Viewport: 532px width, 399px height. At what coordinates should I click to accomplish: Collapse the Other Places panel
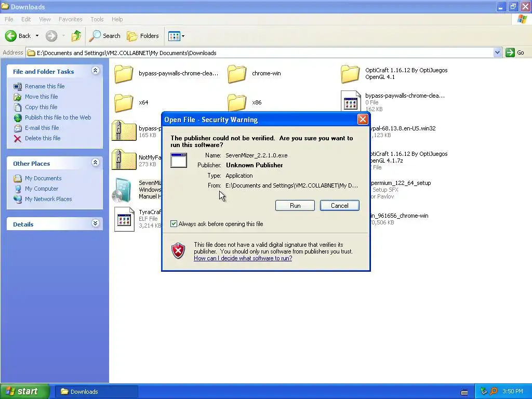coord(96,163)
